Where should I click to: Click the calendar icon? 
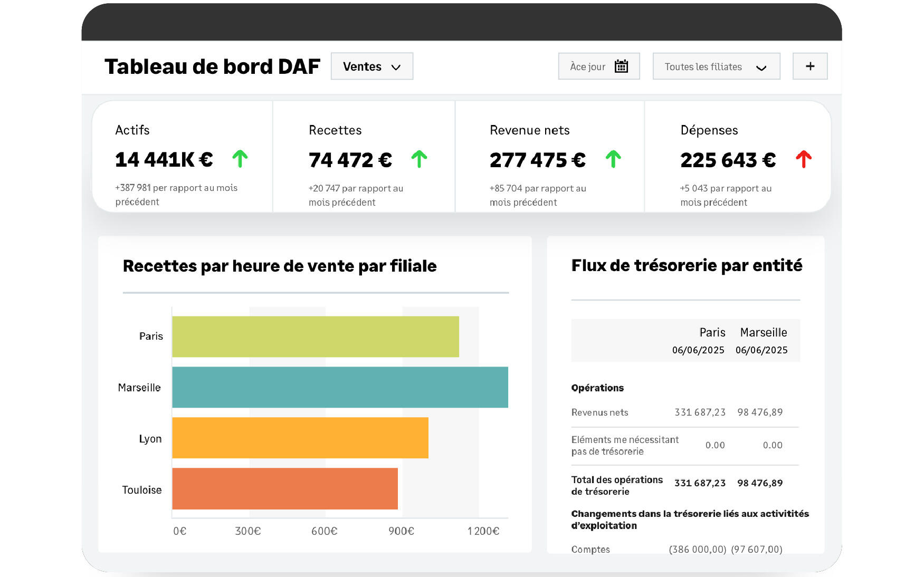point(622,66)
